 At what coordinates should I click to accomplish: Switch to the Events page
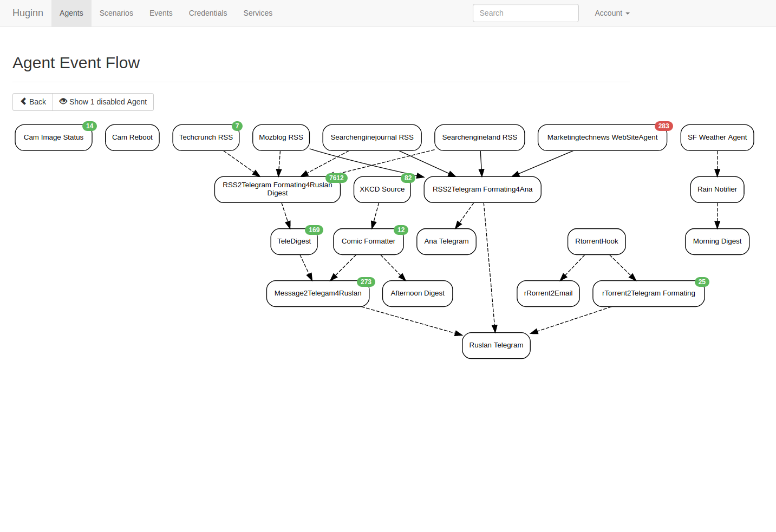(x=161, y=13)
